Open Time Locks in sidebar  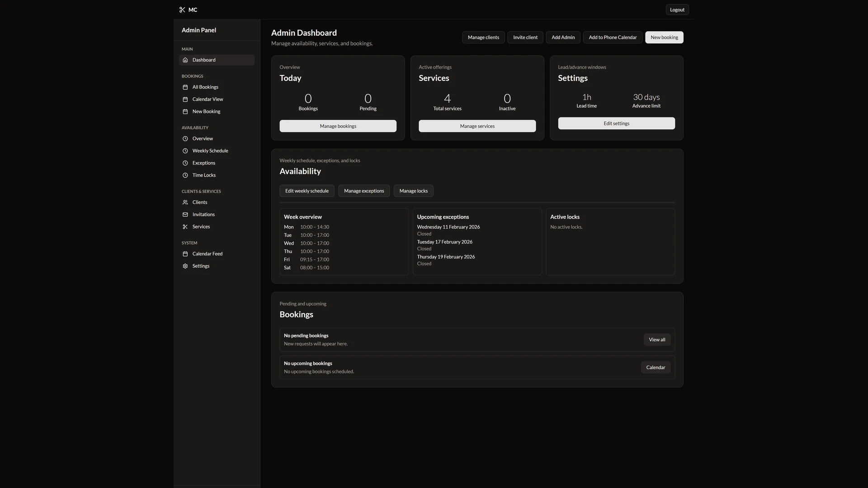pos(217,175)
